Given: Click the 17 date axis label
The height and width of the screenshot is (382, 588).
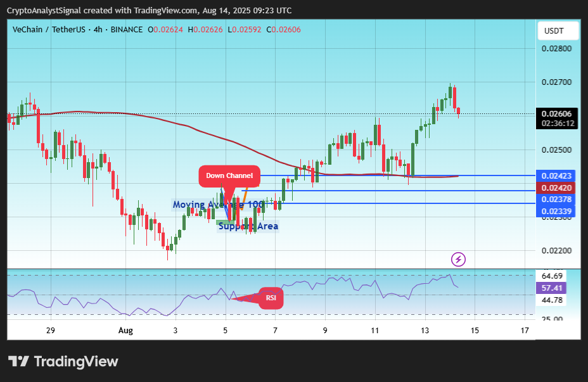Looking at the screenshot, I should (525, 330).
